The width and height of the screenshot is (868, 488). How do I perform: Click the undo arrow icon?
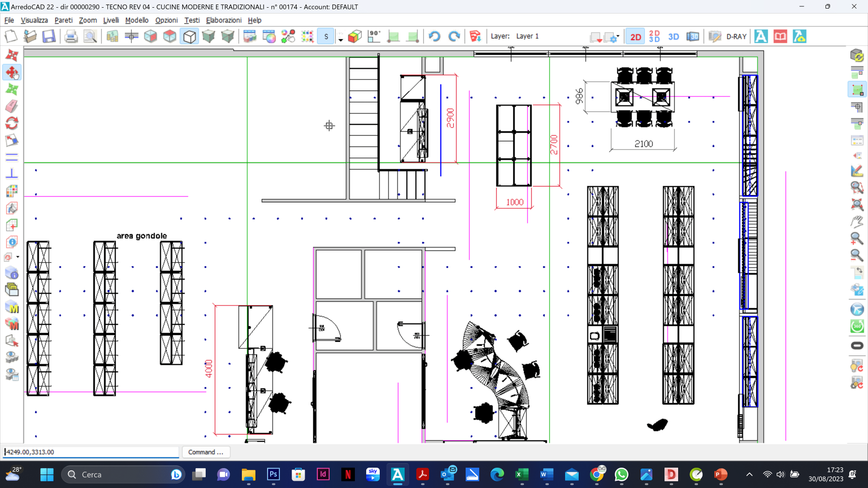click(434, 36)
